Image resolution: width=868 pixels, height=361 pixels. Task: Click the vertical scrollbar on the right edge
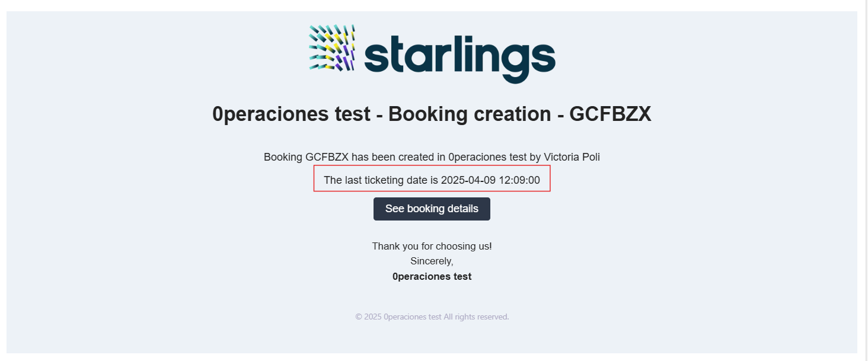863,178
